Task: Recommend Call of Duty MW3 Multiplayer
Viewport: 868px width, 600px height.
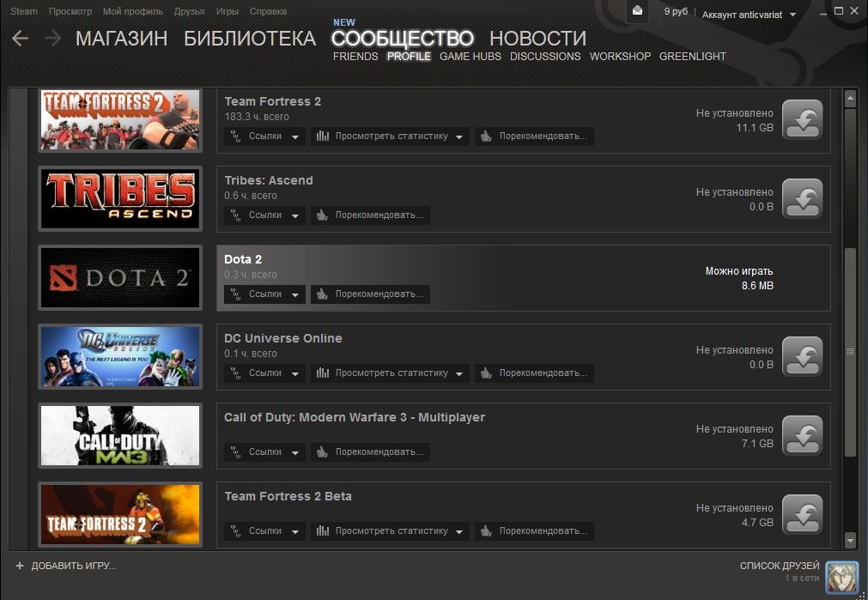Action: (370, 452)
